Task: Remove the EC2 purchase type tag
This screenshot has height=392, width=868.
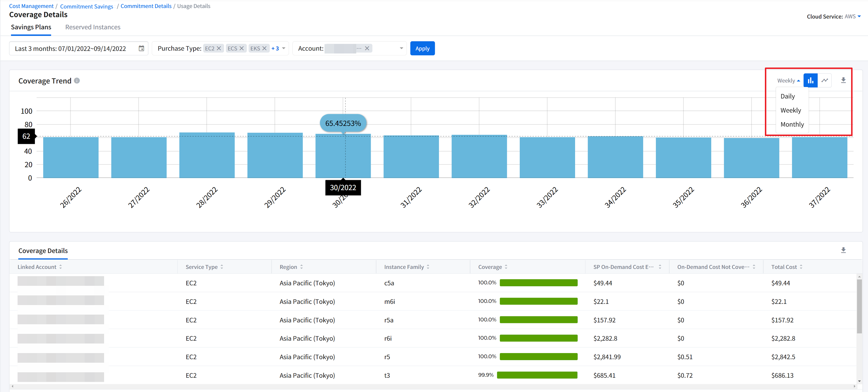Action: pyautogui.click(x=219, y=49)
